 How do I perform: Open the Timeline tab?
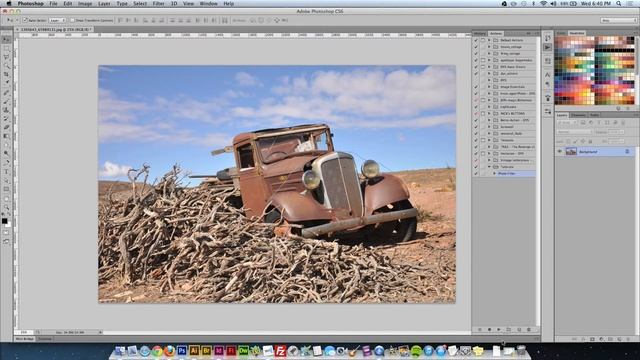pos(45,339)
